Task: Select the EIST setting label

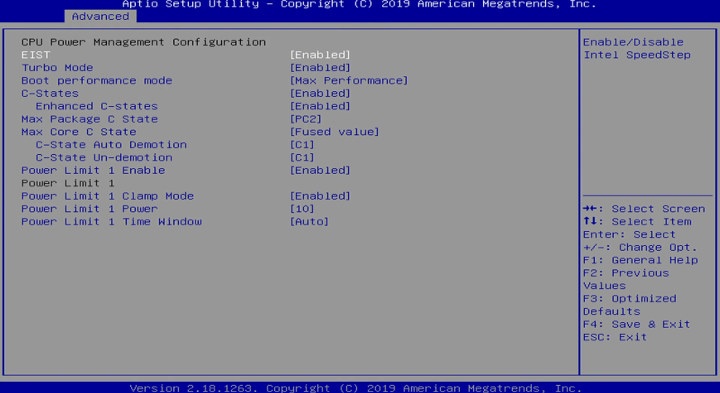Action: click(36, 55)
